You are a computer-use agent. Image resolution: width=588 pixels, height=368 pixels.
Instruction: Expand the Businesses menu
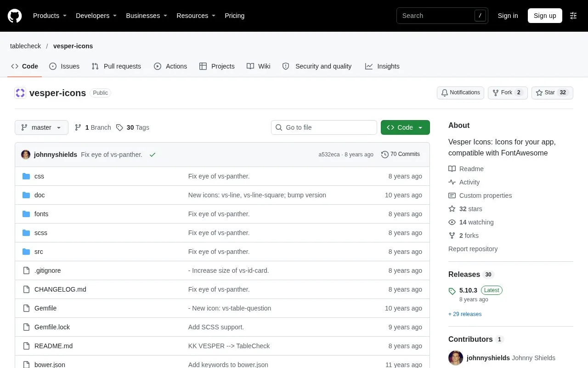(147, 16)
